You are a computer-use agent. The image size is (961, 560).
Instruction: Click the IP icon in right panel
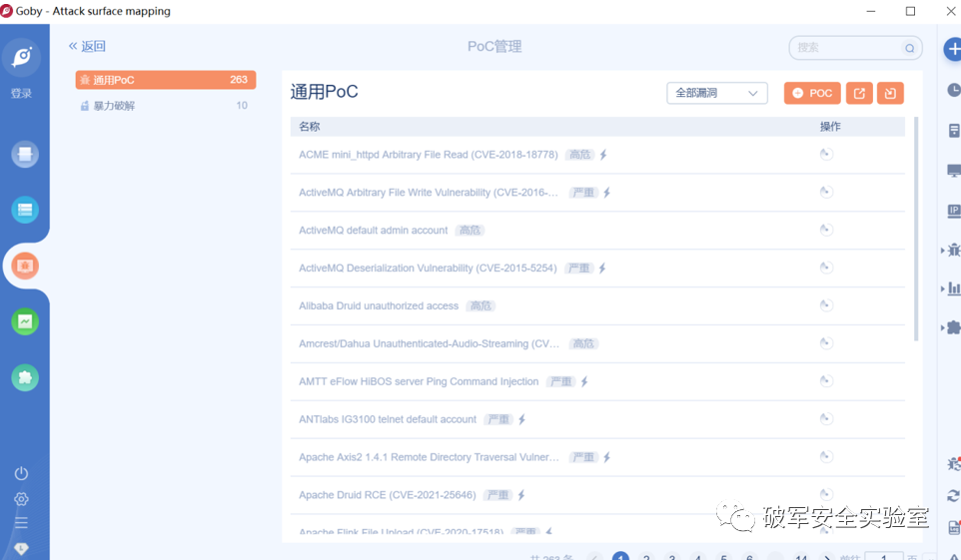click(954, 211)
